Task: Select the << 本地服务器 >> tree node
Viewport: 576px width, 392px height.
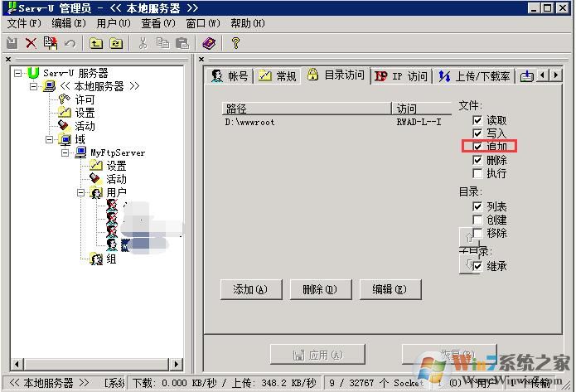Action: pos(99,86)
